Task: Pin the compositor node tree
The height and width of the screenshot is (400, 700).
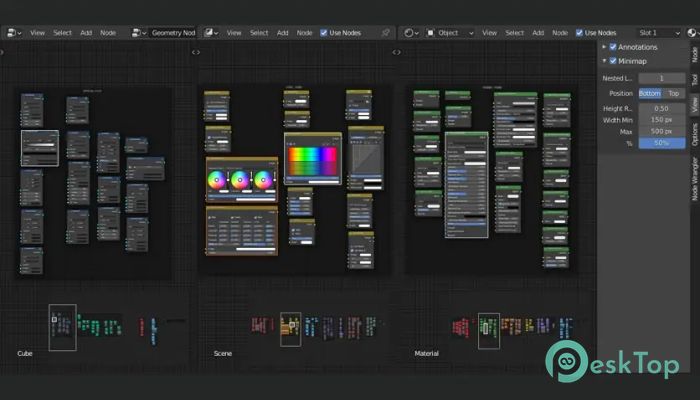Action: (386, 33)
